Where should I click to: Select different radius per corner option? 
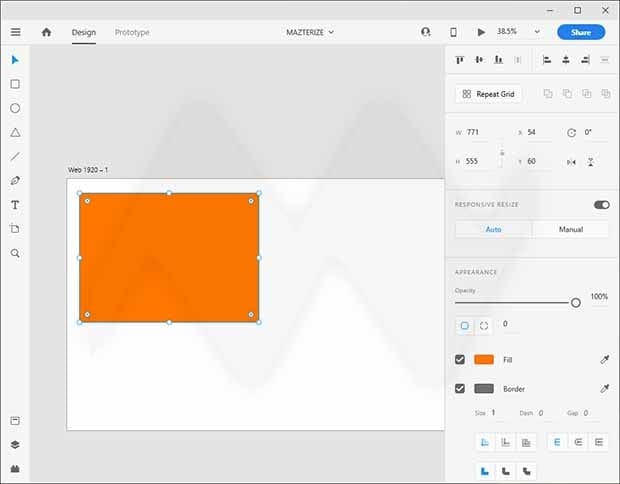click(484, 325)
